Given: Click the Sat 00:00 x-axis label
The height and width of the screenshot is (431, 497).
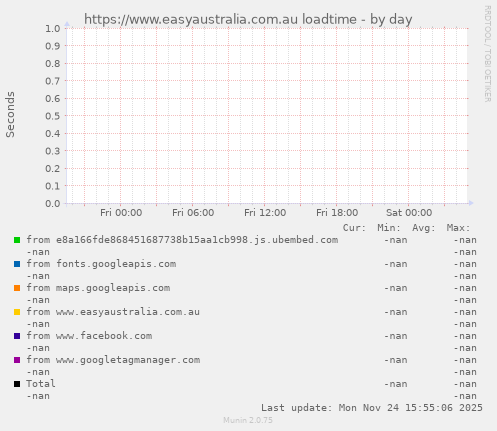Looking at the screenshot, I should point(409,213).
